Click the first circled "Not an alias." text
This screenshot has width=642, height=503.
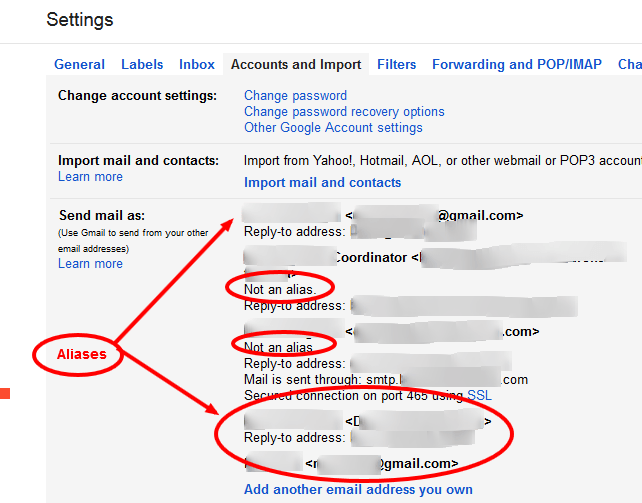coord(280,289)
